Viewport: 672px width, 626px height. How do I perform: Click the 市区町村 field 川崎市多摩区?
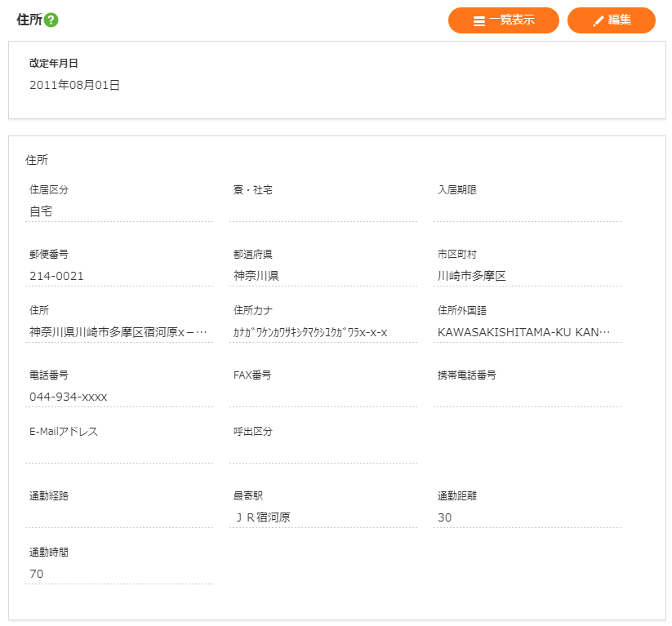click(527, 276)
